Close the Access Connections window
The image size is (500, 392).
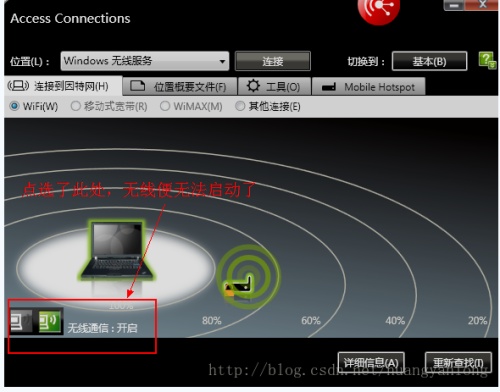pyautogui.click(x=482, y=5)
